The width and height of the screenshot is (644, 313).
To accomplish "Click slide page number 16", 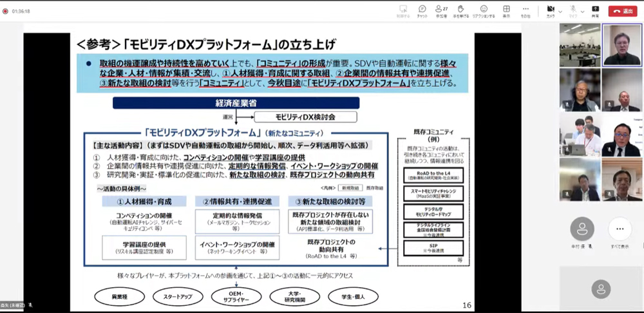I will coord(466,305).
